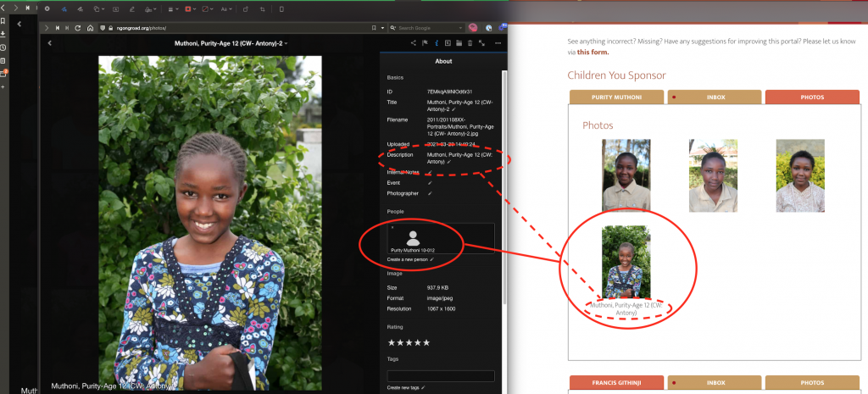868x394 pixels.
Task: Open the fill color picker swatch
Action: pyautogui.click(x=207, y=8)
